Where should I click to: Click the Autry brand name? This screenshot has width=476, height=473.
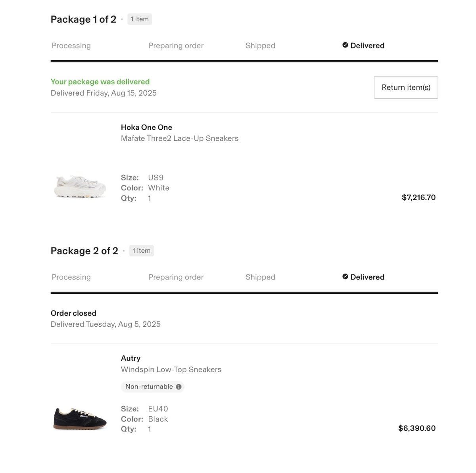coord(131,358)
